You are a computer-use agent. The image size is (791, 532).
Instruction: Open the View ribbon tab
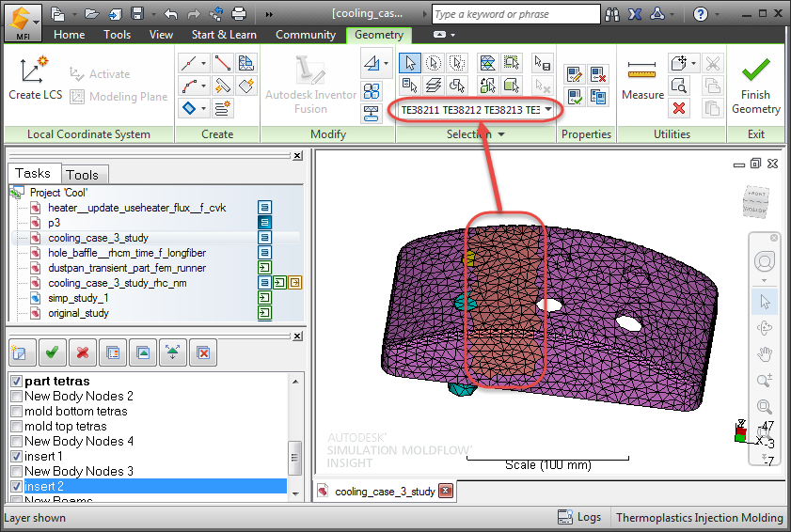[x=161, y=35]
